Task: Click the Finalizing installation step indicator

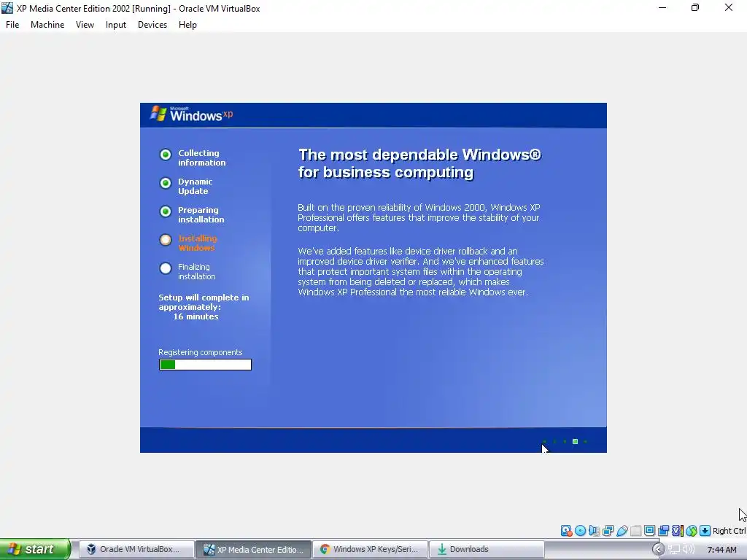Action: (x=166, y=268)
